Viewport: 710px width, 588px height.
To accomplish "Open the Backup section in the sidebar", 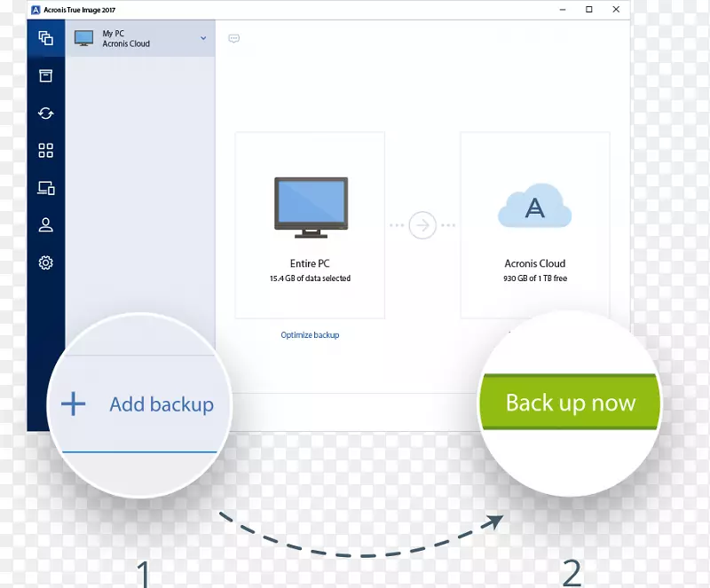I will [x=46, y=38].
